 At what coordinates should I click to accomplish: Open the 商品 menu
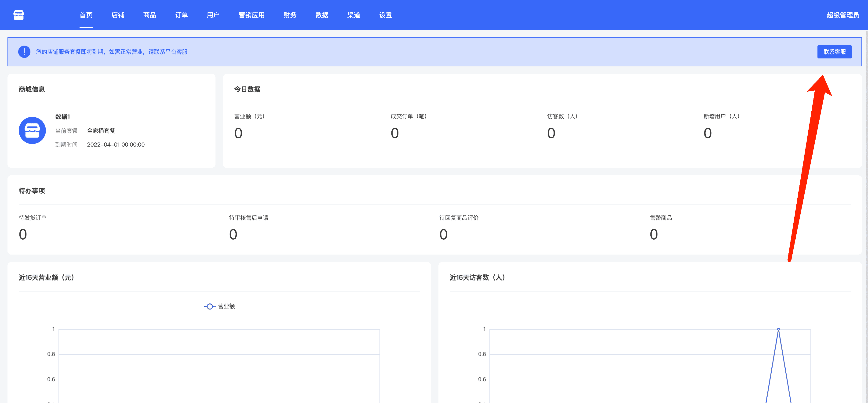click(150, 15)
